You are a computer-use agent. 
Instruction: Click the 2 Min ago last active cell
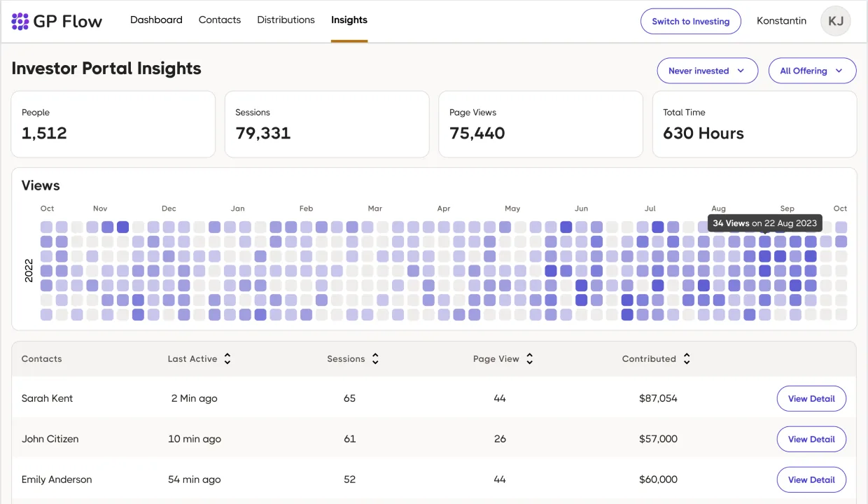coord(194,398)
